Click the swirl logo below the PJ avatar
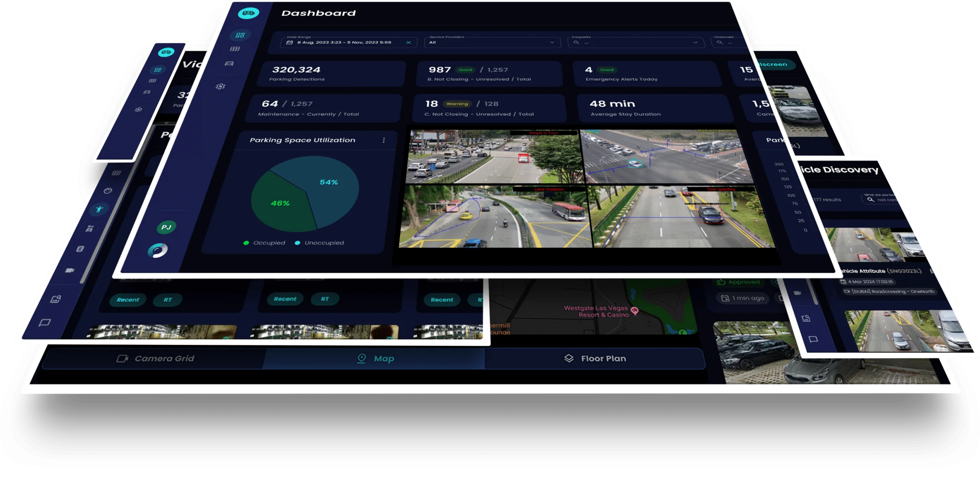This screenshot has height=484, width=980. [158, 251]
